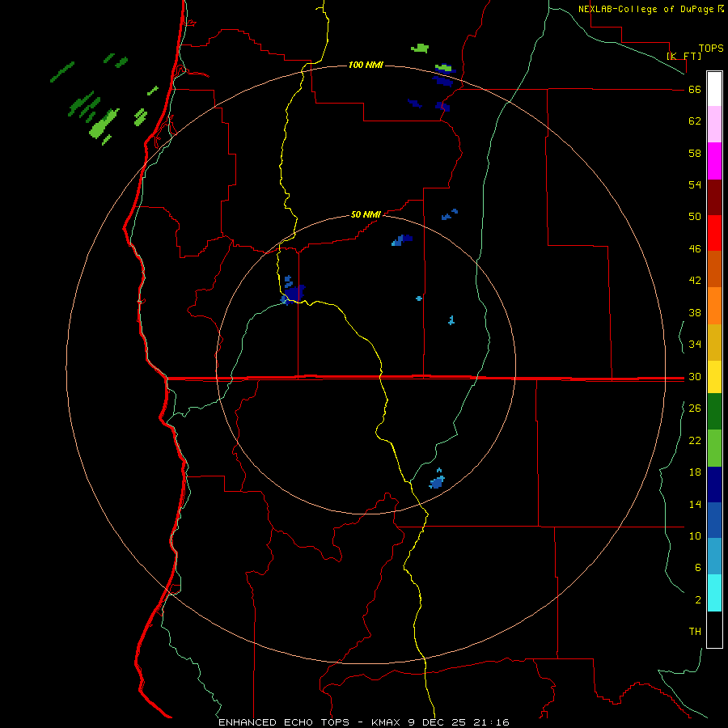Click the orange 42 kft legend swatch
The image size is (728, 728).
tap(714, 306)
